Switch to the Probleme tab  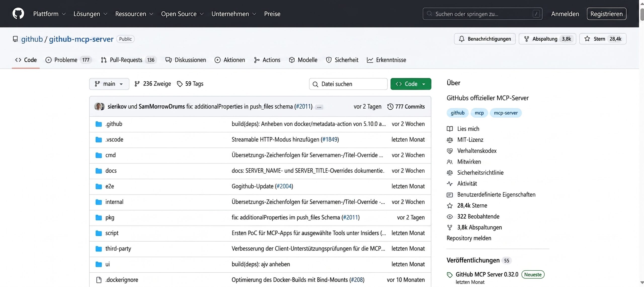point(69,60)
